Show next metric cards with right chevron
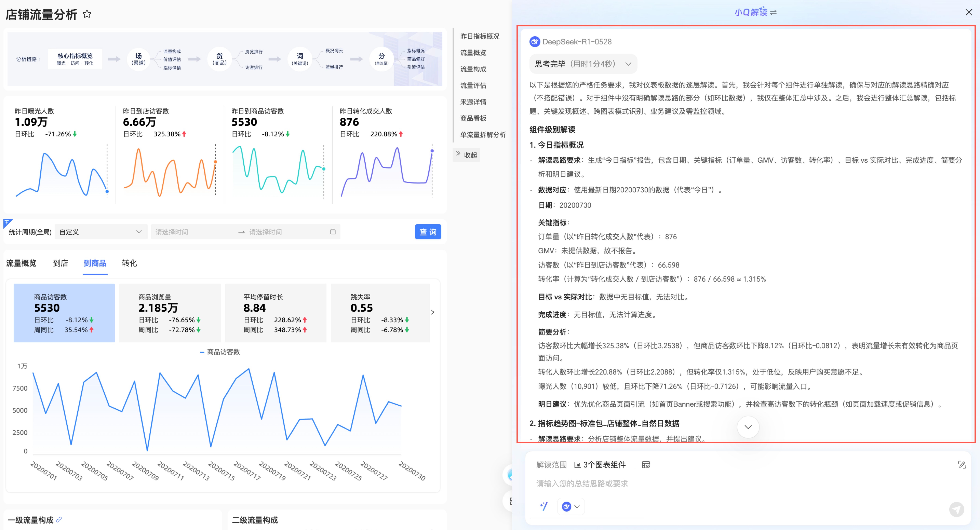Image resolution: width=980 pixels, height=530 pixels. coord(433,312)
